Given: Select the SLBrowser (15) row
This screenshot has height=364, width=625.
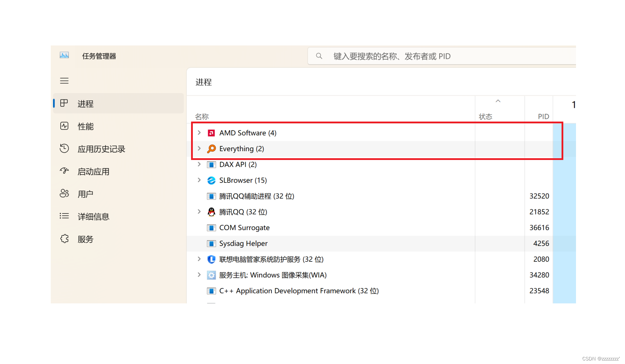Looking at the screenshot, I should pos(381,180).
